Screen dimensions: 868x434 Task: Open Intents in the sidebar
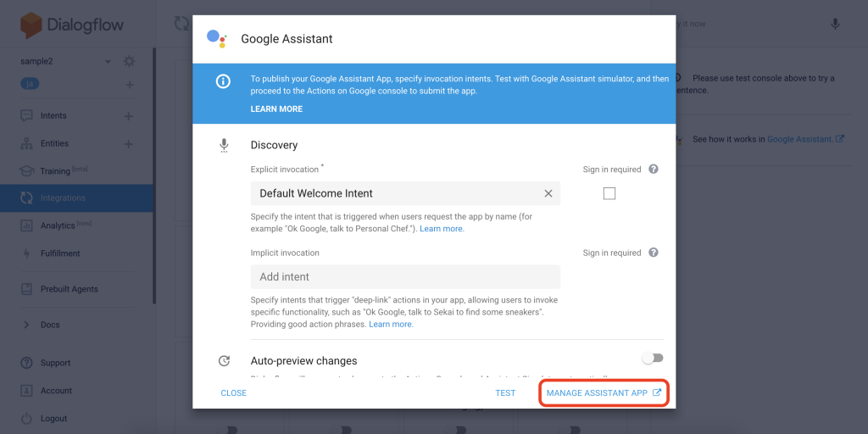tap(53, 115)
